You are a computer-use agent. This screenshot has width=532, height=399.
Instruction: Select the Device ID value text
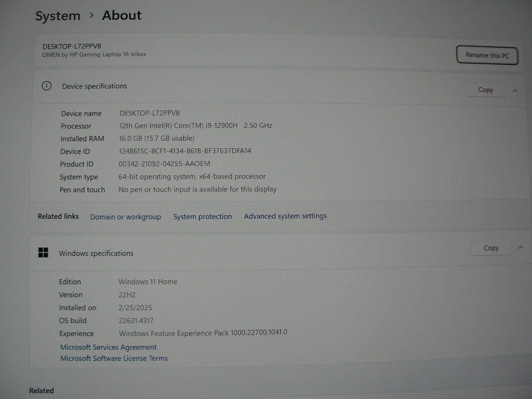(x=185, y=151)
